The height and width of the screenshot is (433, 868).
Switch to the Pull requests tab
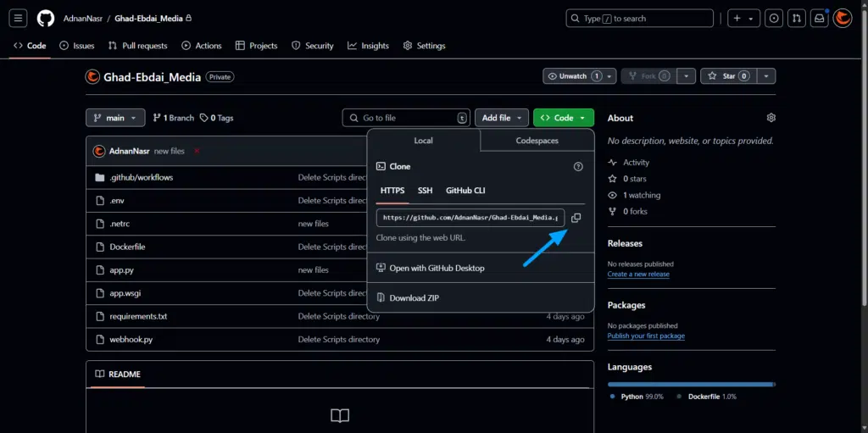click(x=138, y=46)
